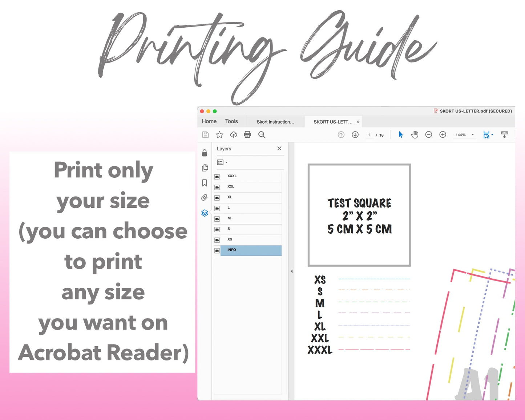Click the cloud upload share icon

234,135
